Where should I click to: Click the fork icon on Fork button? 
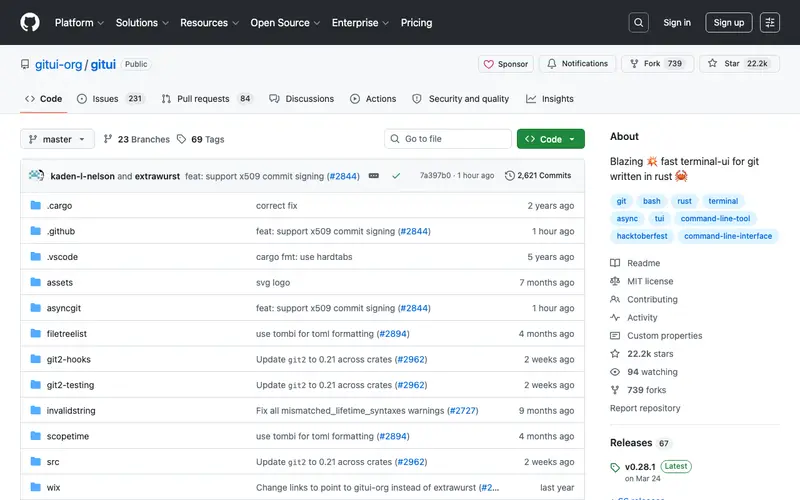tap(634, 64)
